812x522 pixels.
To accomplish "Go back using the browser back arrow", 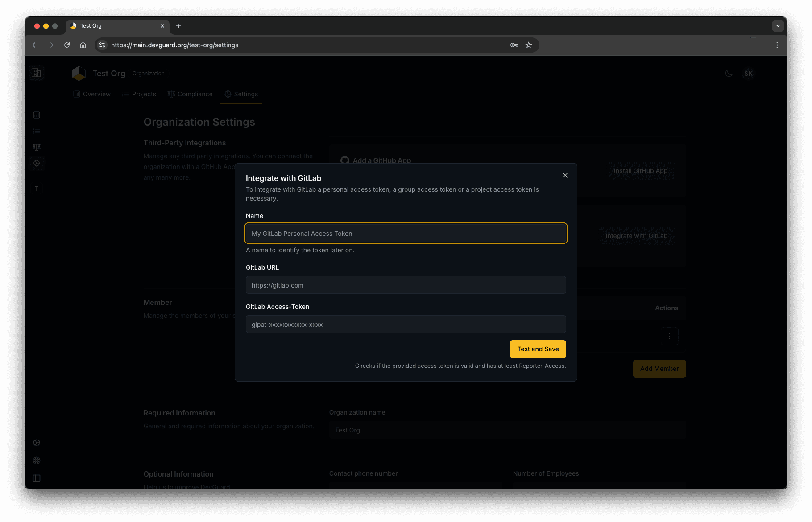I will coord(35,45).
